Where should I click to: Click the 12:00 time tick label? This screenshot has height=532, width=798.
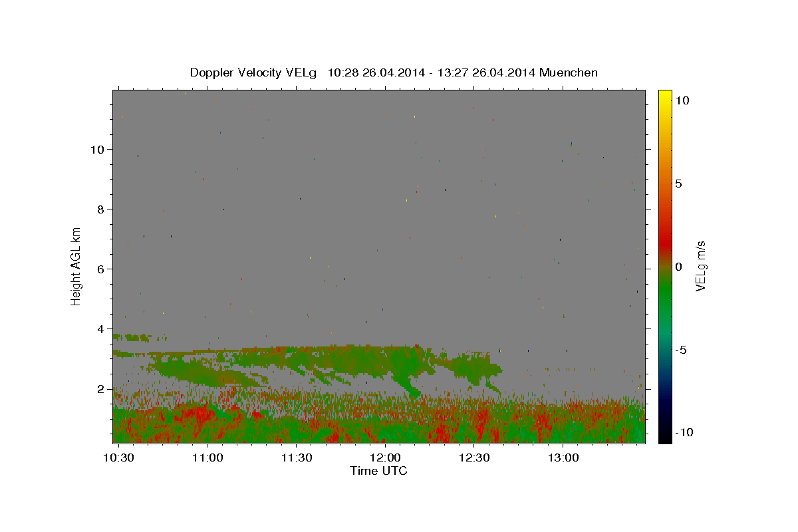(x=384, y=458)
